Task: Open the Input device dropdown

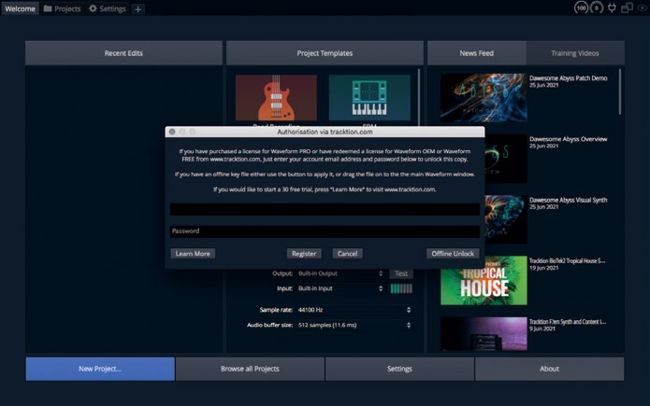Action: pyautogui.click(x=340, y=289)
